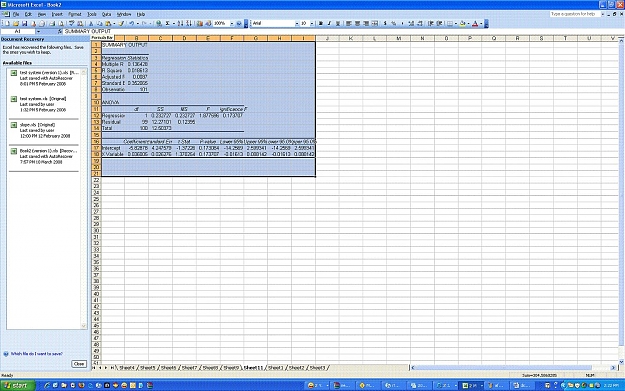Save the workbook with the diskette icon
Screen dimensions: 625x391
[x=24, y=24]
